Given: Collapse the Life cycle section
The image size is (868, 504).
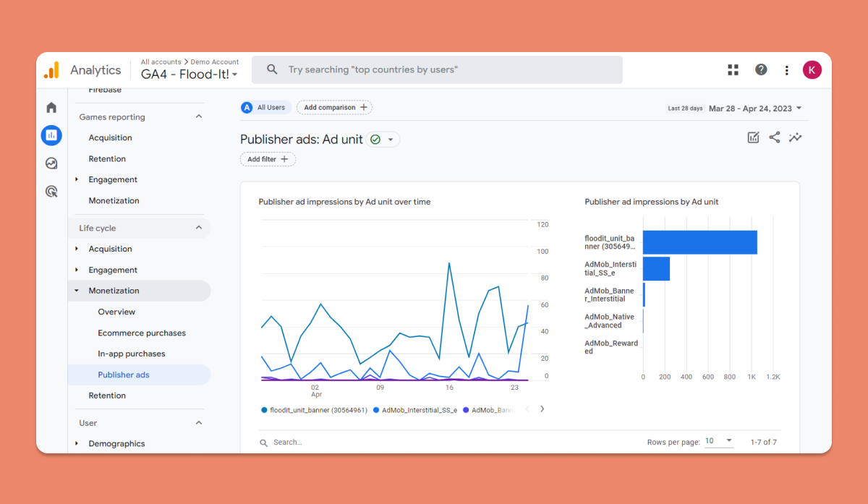Looking at the screenshot, I should click(199, 228).
